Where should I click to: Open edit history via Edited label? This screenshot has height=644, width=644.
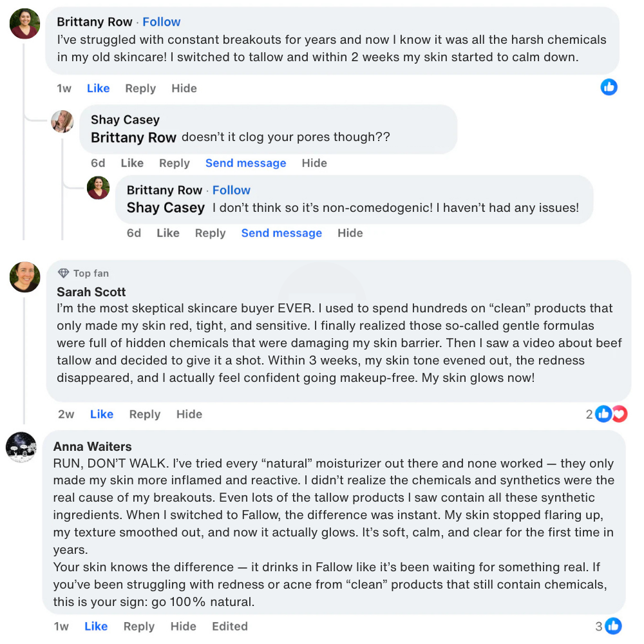230,626
